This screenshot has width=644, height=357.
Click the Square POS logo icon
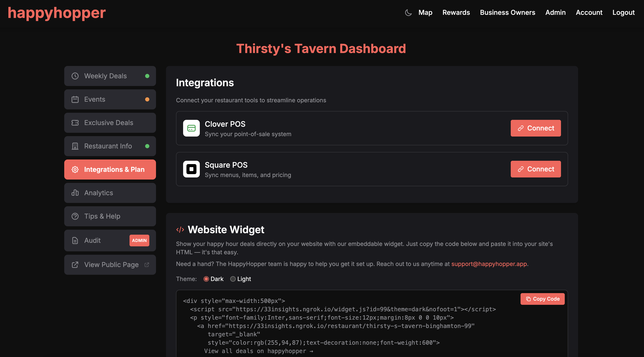click(x=191, y=169)
